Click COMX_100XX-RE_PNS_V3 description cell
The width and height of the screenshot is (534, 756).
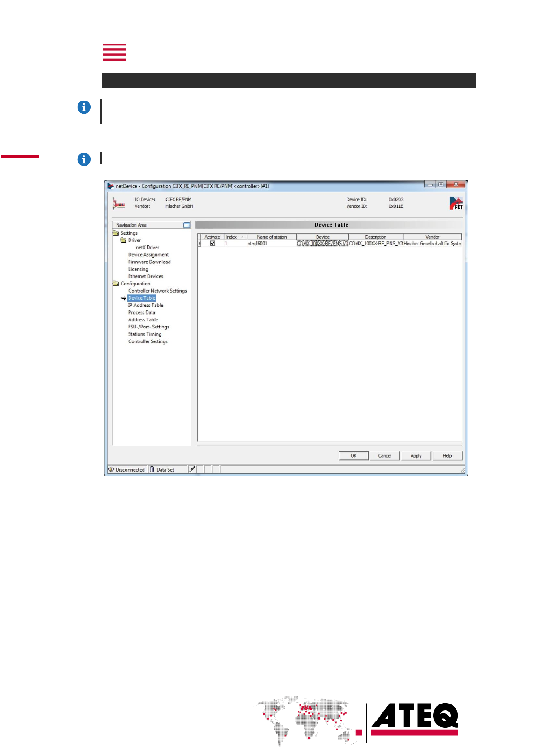point(376,243)
